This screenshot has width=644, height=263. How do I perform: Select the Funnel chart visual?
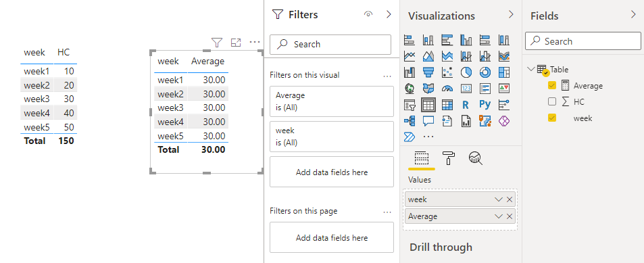[x=428, y=72]
